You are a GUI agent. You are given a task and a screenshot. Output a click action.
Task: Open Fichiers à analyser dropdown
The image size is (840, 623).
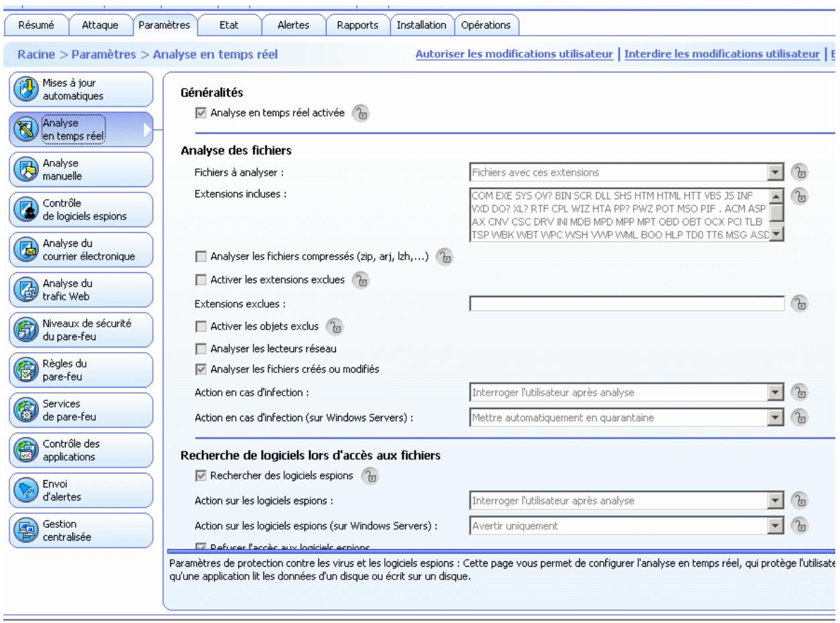point(627,172)
